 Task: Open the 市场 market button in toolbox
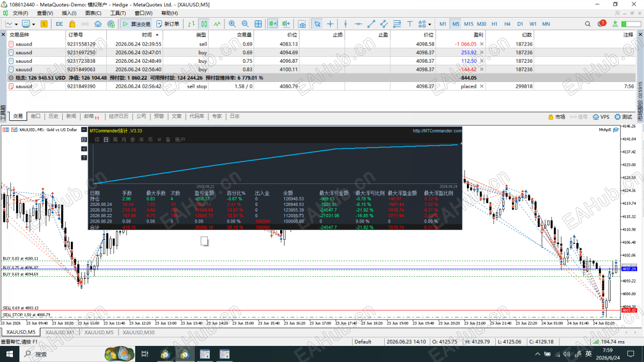(557, 116)
